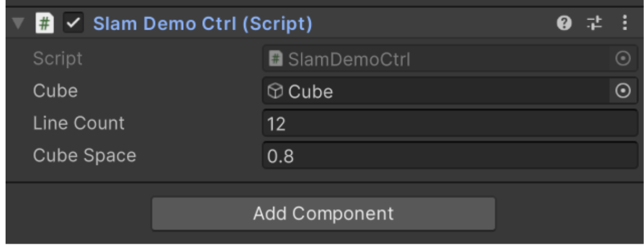Viewport: 644px width, 248px height.
Task: Click the Script property label
Action: (58, 59)
